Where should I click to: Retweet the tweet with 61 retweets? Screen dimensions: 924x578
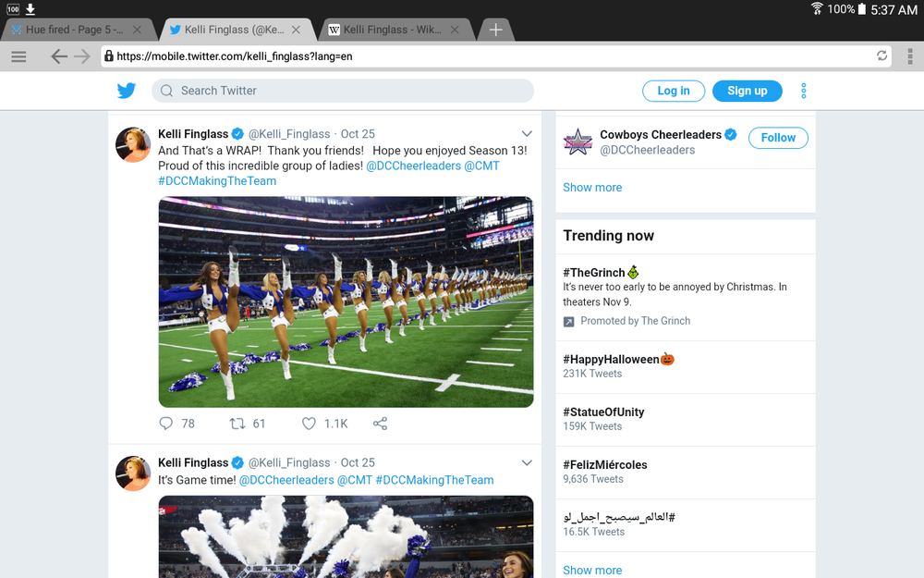coord(237,424)
